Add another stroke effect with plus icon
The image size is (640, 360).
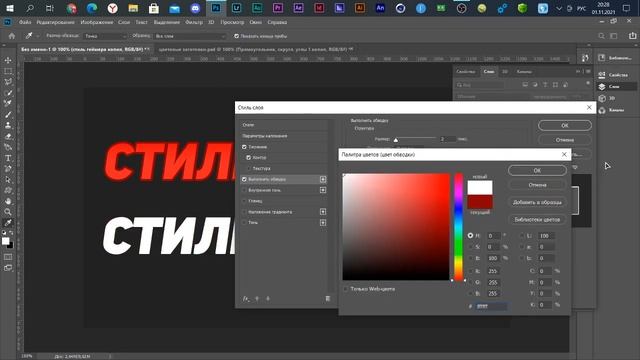click(x=323, y=179)
